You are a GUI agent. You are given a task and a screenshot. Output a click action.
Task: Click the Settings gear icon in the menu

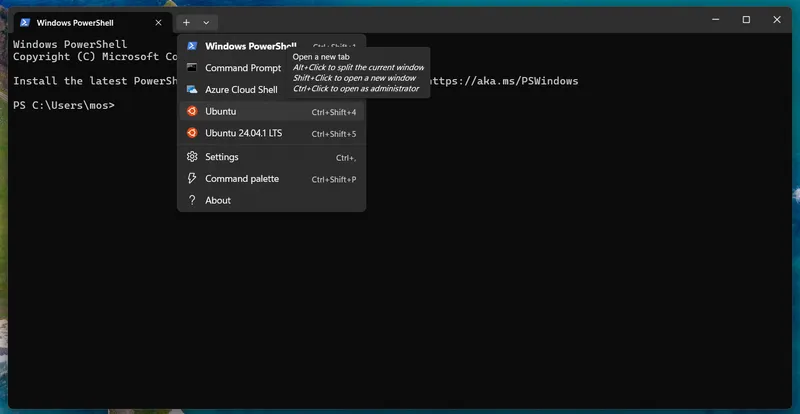[x=192, y=157]
